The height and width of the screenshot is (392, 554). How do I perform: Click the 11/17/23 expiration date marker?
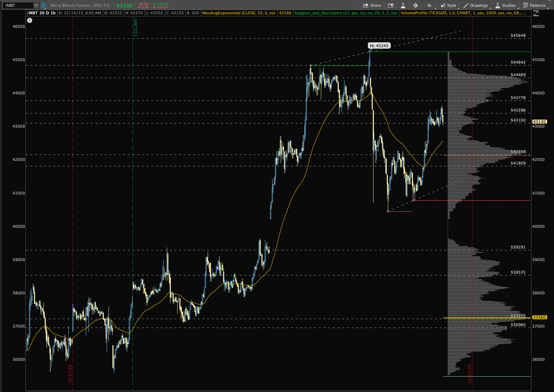point(71,374)
